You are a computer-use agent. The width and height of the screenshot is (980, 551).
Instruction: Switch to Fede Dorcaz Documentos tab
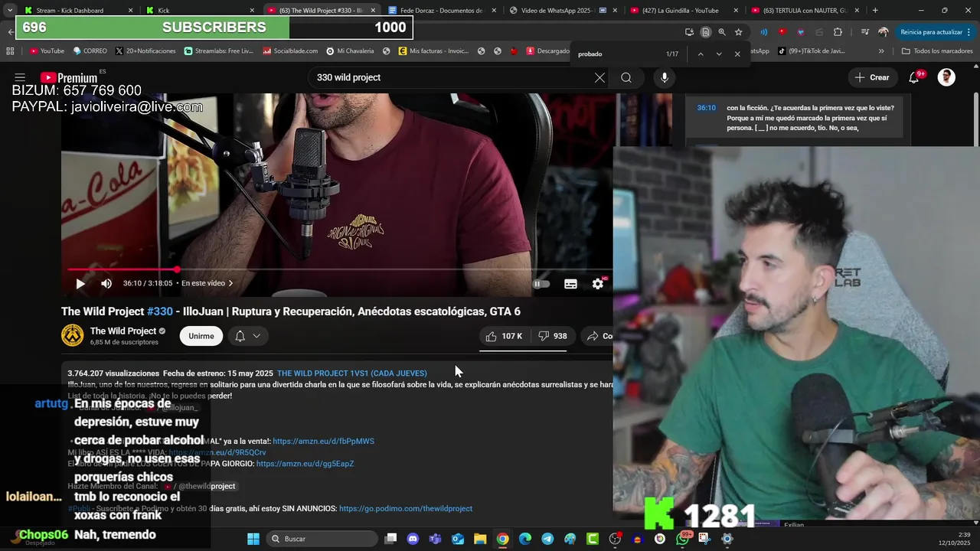coord(442,11)
